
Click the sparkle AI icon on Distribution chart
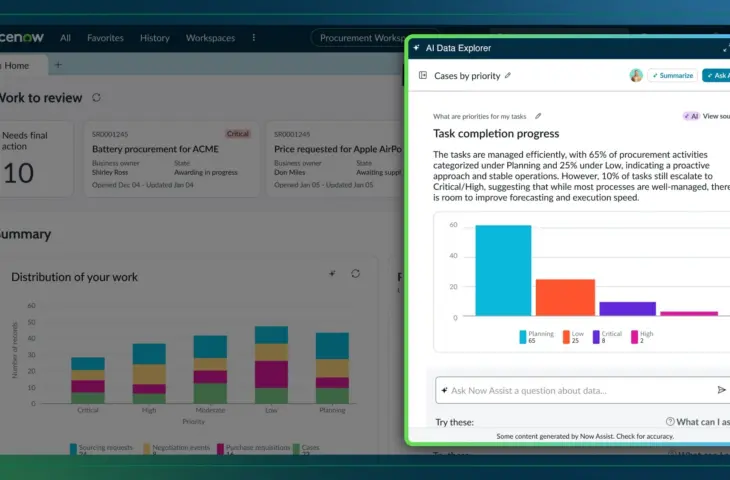pos(332,274)
